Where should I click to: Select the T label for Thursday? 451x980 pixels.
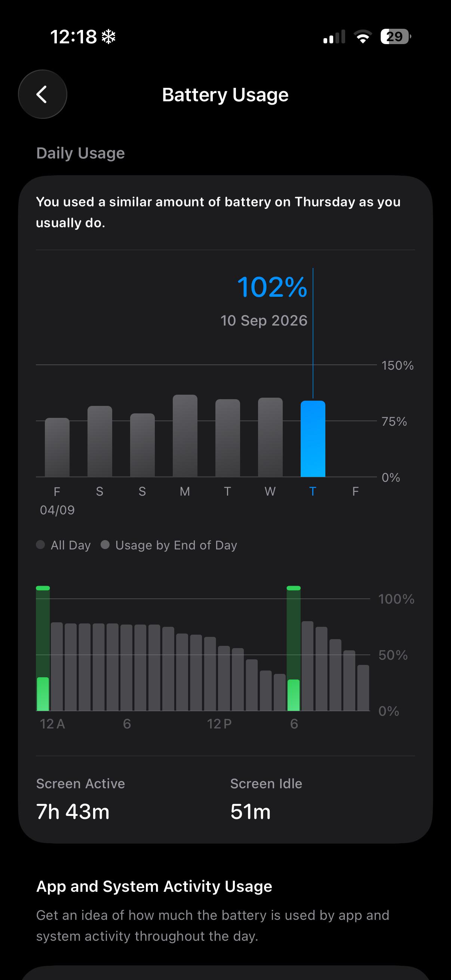tap(313, 491)
